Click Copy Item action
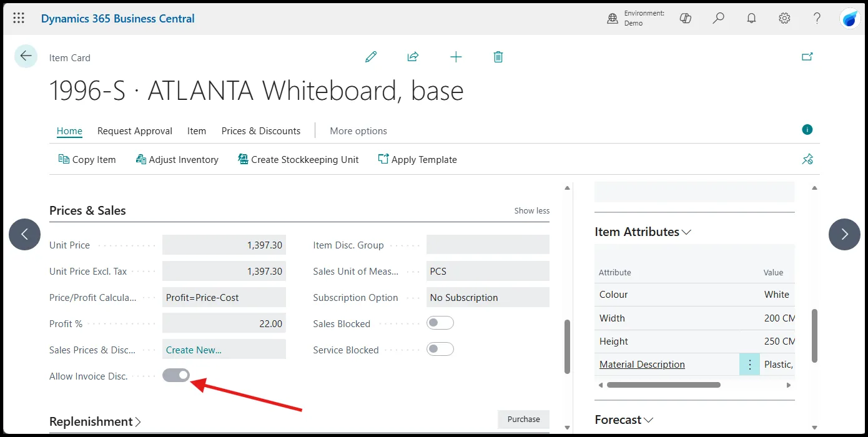The image size is (868, 437). (87, 160)
